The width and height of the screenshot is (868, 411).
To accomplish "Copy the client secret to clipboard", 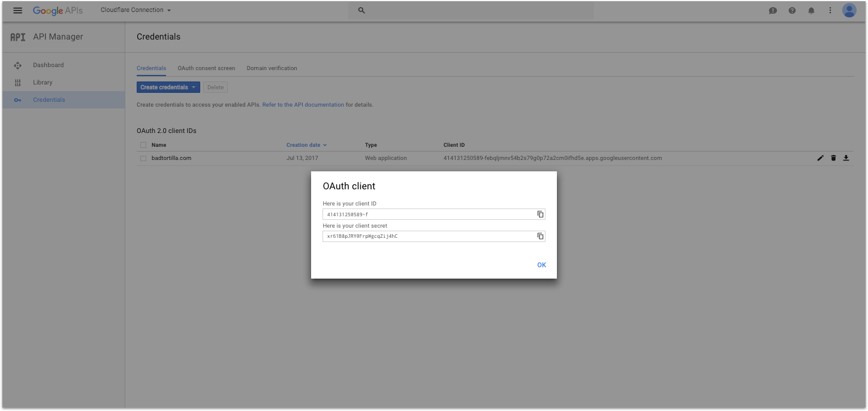I will coord(540,236).
